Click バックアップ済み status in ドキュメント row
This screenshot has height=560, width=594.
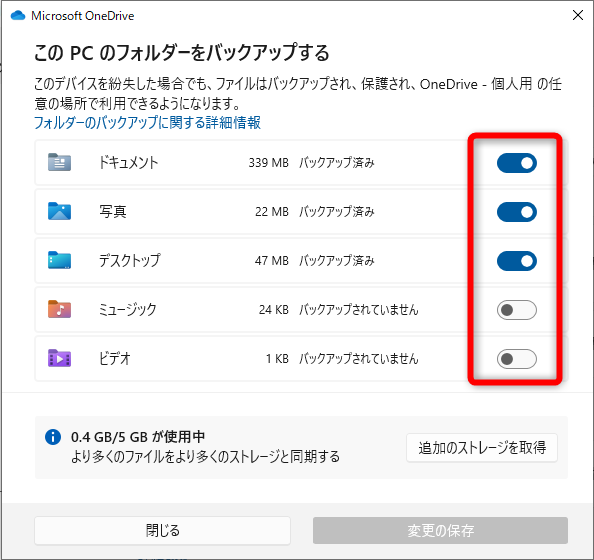click(337, 163)
